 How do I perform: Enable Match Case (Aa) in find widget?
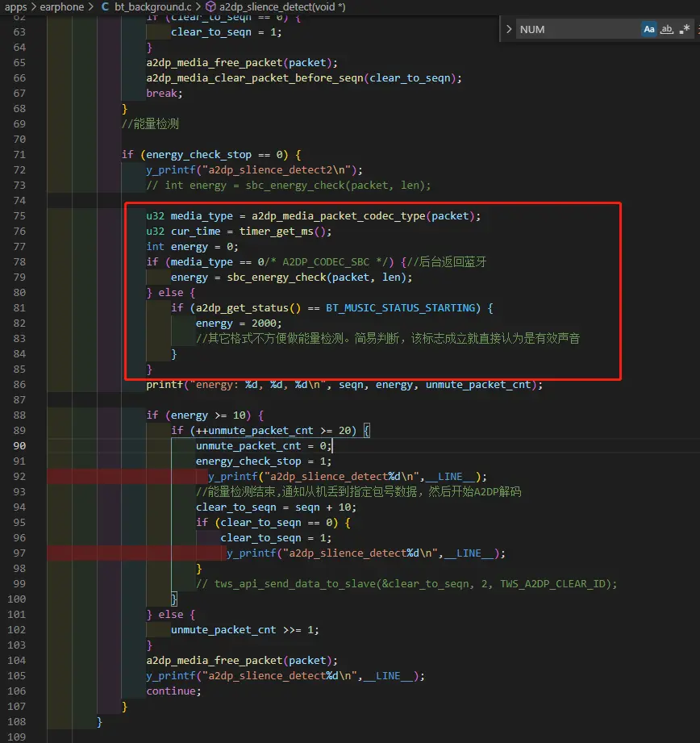(649, 29)
